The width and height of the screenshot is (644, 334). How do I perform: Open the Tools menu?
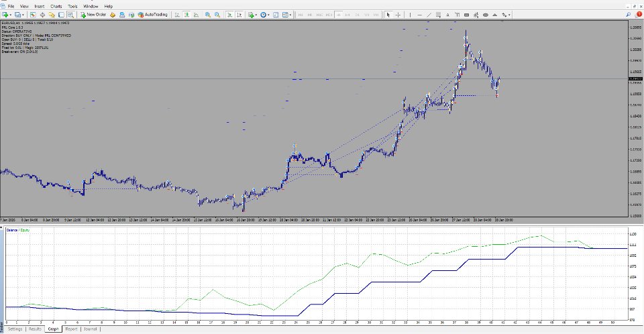point(72,6)
